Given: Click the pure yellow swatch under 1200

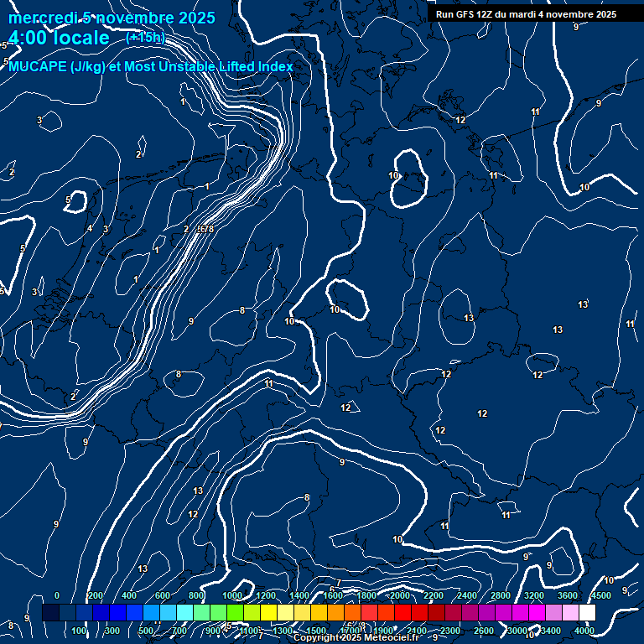Looking at the screenshot, I should click(268, 612).
